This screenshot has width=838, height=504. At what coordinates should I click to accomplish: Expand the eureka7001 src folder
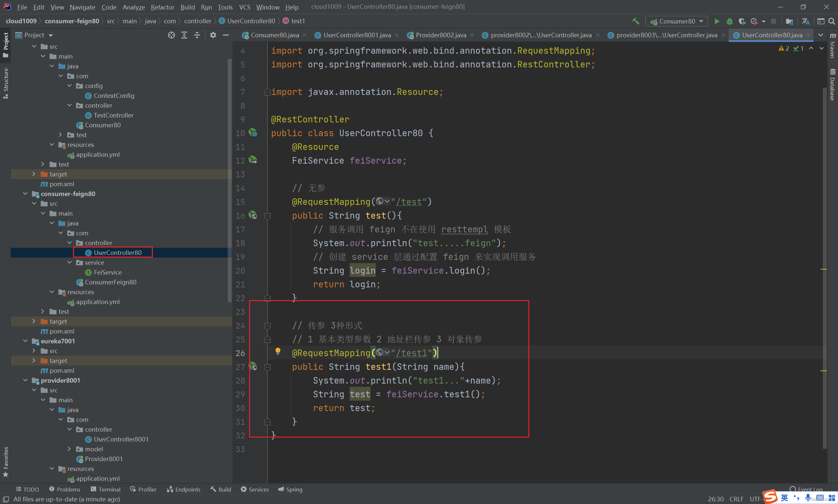click(x=33, y=350)
